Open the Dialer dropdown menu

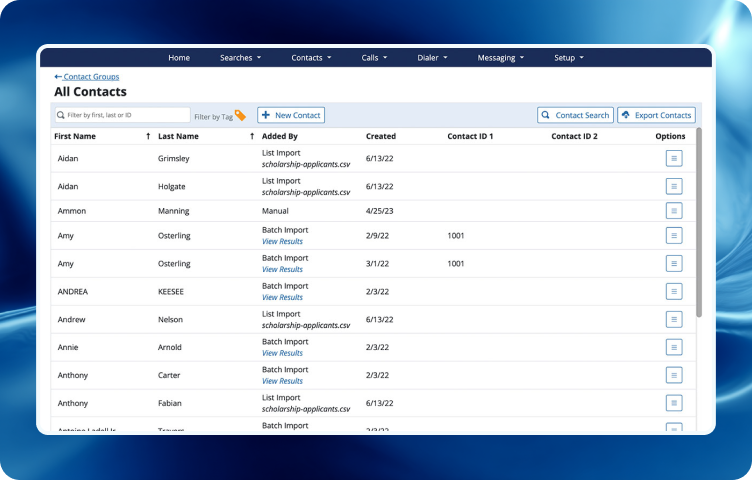(432, 58)
